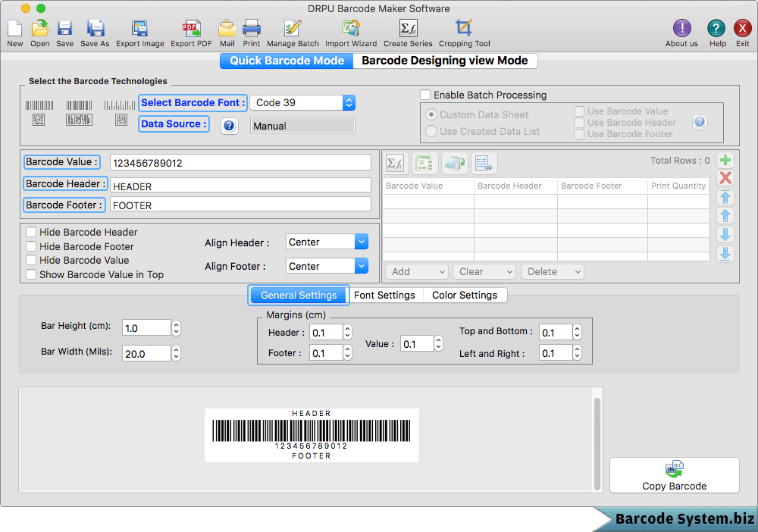Open the Align Header dropdown
Image resolution: width=758 pixels, height=532 pixels.
coord(327,242)
